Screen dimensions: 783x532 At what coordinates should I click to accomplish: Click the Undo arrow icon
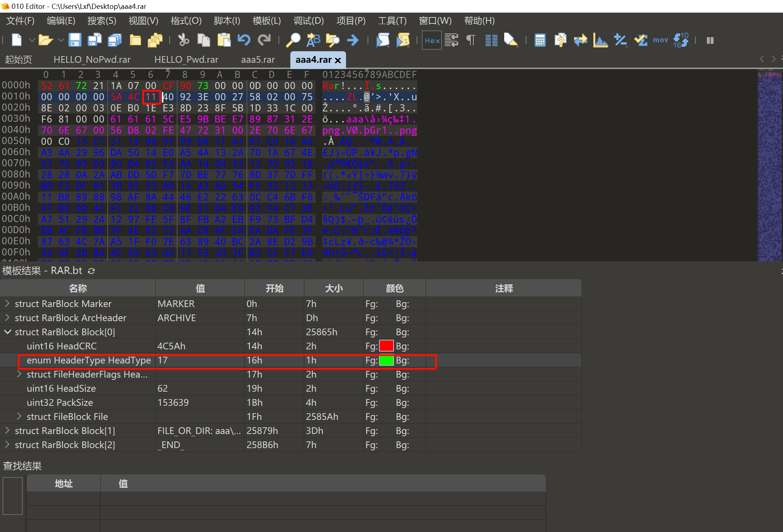[x=244, y=40]
